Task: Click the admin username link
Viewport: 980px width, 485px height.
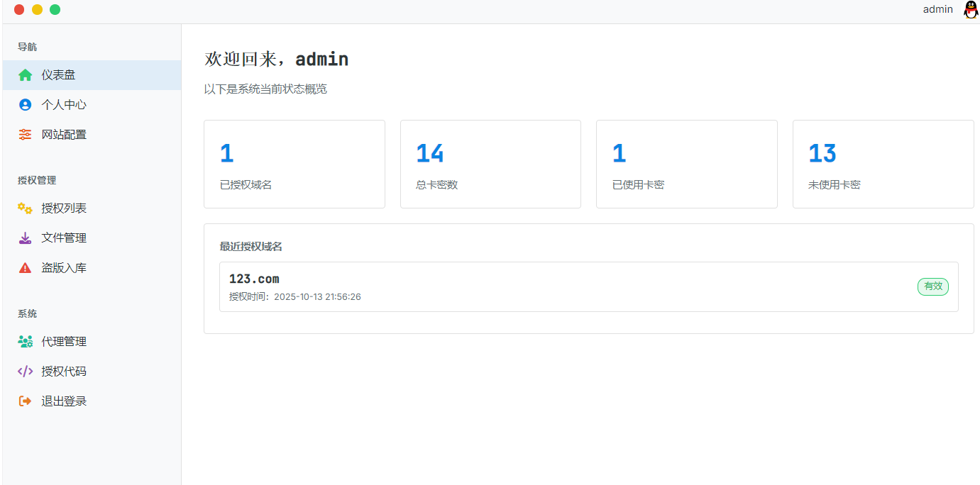Action: point(937,9)
